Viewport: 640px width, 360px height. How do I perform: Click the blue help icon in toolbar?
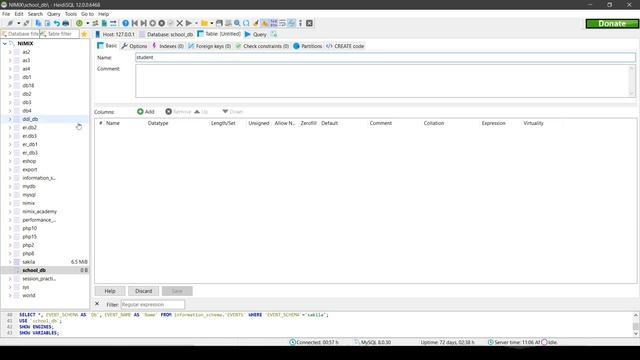(126, 23)
